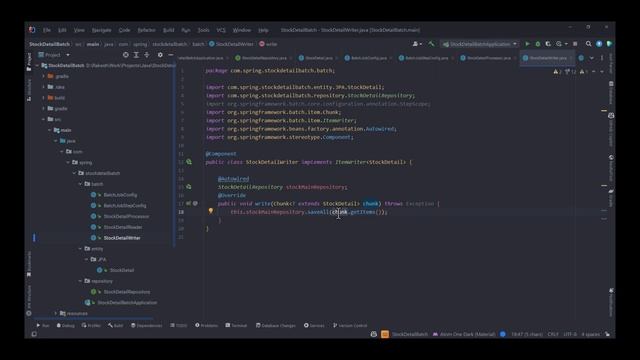Open the VCS menu
The image size is (640, 360).
click(x=221, y=30)
